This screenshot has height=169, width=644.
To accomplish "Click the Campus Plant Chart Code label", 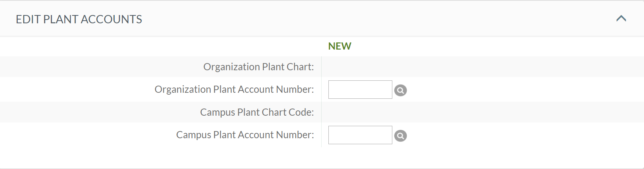I will tap(257, 112).
